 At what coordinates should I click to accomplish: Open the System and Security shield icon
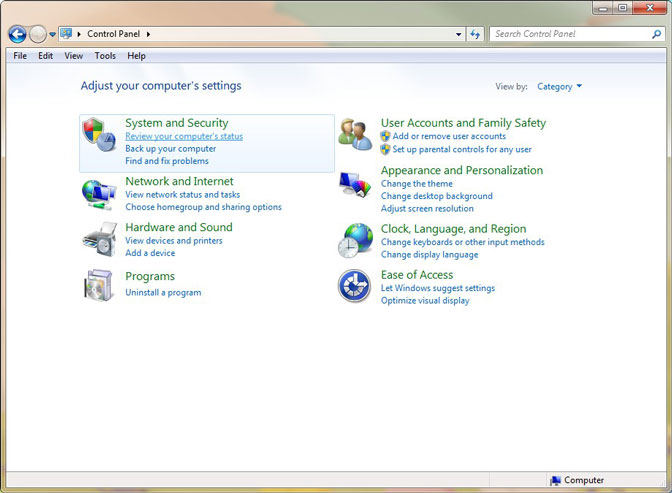tap(99, 134)
